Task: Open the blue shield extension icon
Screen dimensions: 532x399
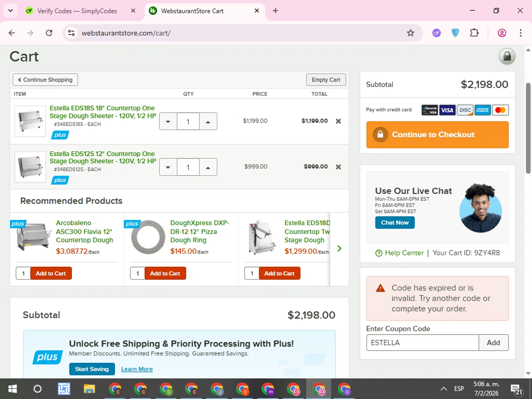Action: 455,33
